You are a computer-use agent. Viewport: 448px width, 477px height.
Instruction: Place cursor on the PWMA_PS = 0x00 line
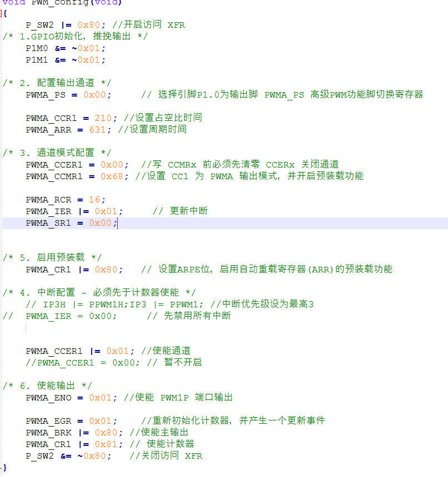pyautogui.click(x=68, y=95)
